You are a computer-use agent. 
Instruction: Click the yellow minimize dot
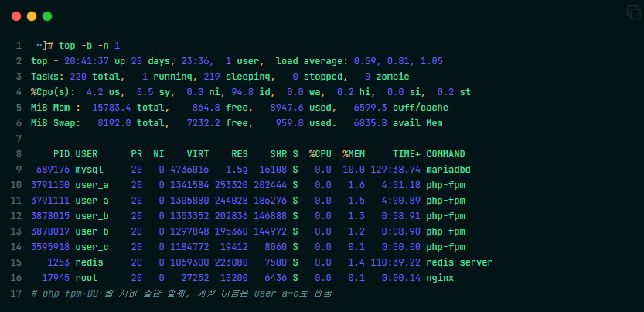(32, 16)
